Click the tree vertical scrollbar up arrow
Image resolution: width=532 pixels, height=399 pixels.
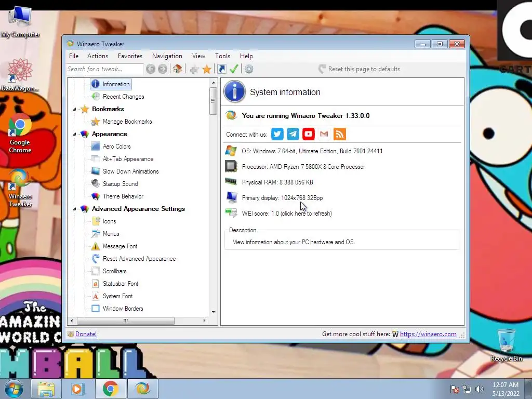pyautogui.click(x=214, y=83)
